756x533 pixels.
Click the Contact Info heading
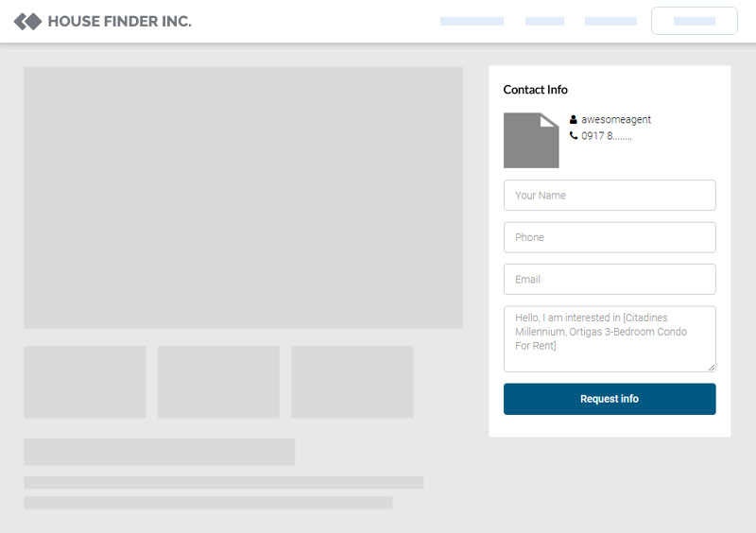coord(535,90)
